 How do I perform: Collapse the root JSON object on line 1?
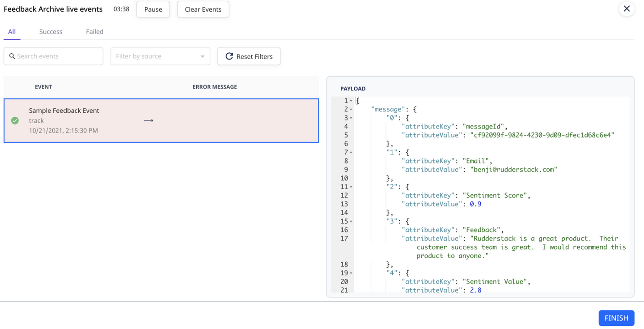[351, 100]
